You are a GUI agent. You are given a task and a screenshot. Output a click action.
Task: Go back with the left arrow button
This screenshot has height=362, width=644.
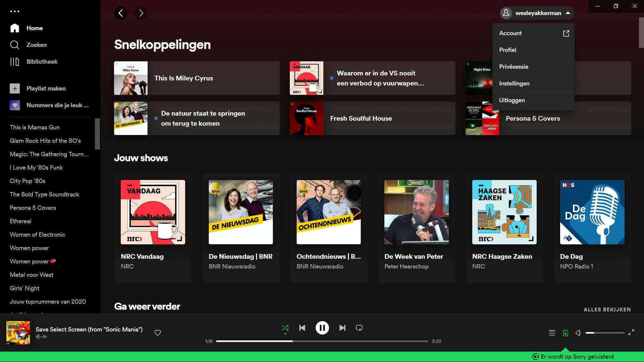[121, 13]
